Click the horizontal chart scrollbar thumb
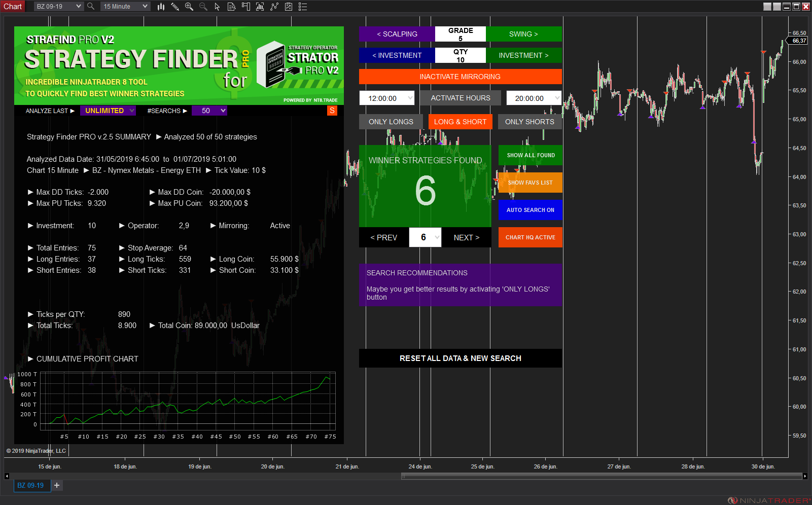Image resolution: width=812 pixels, height=505 pixels. [x=601, y=476]
